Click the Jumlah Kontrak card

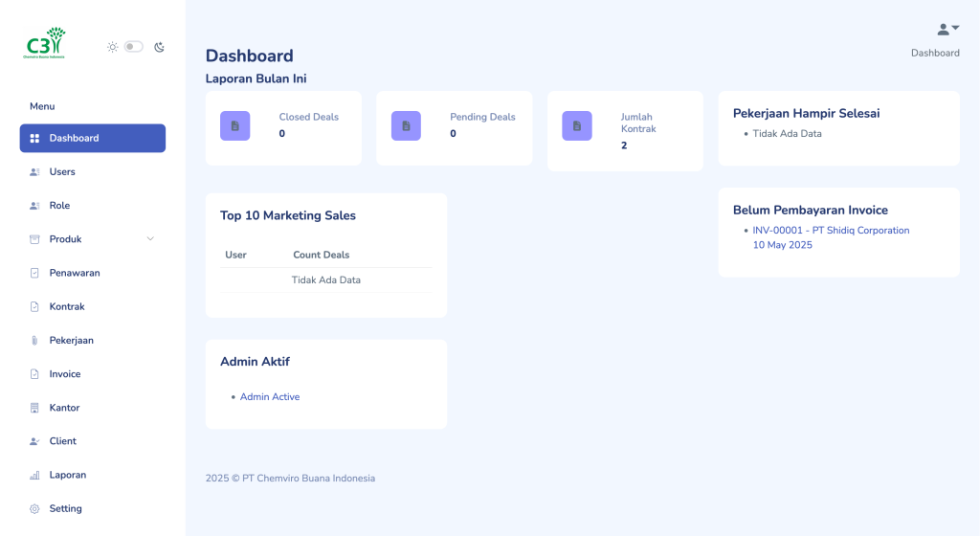[x=625, y=131]
